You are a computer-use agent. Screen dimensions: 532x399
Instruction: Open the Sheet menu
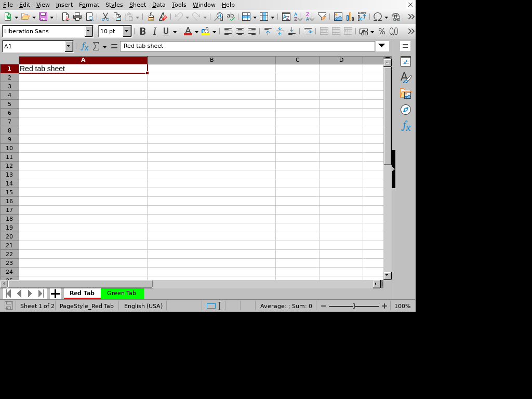pos(137,5)
